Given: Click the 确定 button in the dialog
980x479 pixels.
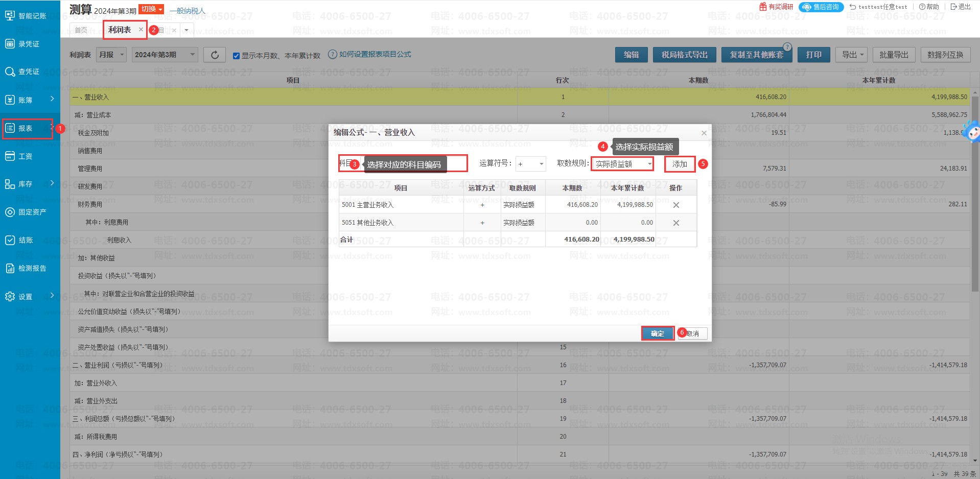Looking at the screenshot, I should click(657, 333).
